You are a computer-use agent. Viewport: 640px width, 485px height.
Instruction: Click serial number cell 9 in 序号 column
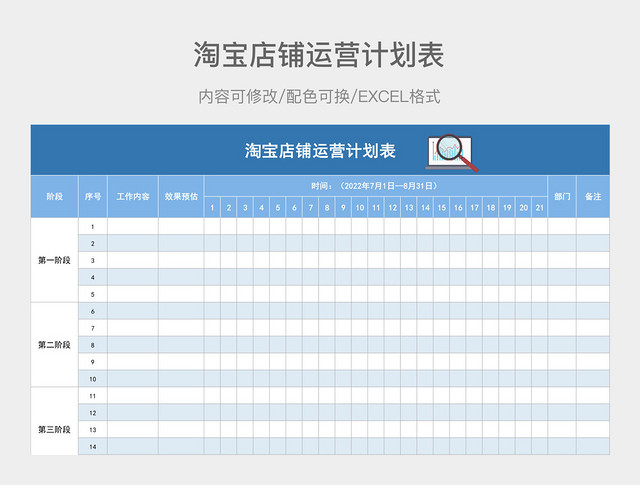(x=93, y=362)
